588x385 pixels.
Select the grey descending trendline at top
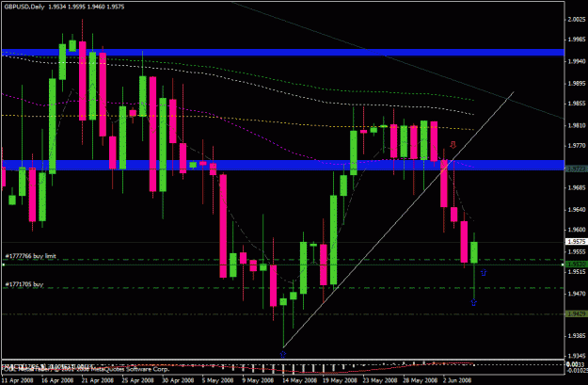[398, 60]
